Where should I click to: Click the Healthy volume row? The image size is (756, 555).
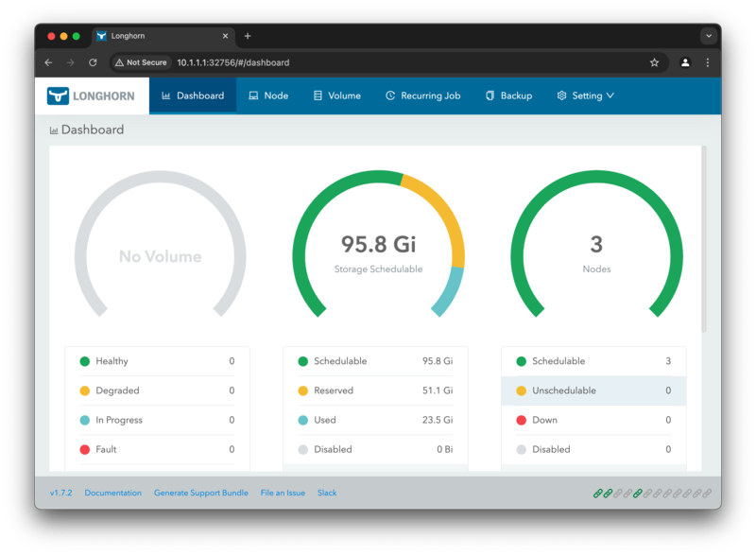click(157, 361)
